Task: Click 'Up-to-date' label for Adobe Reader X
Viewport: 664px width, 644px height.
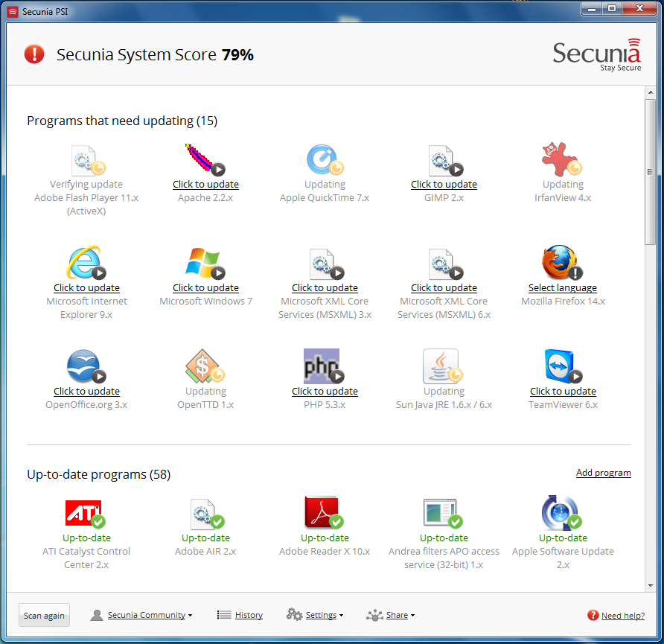Action: (x=325, y=538)
